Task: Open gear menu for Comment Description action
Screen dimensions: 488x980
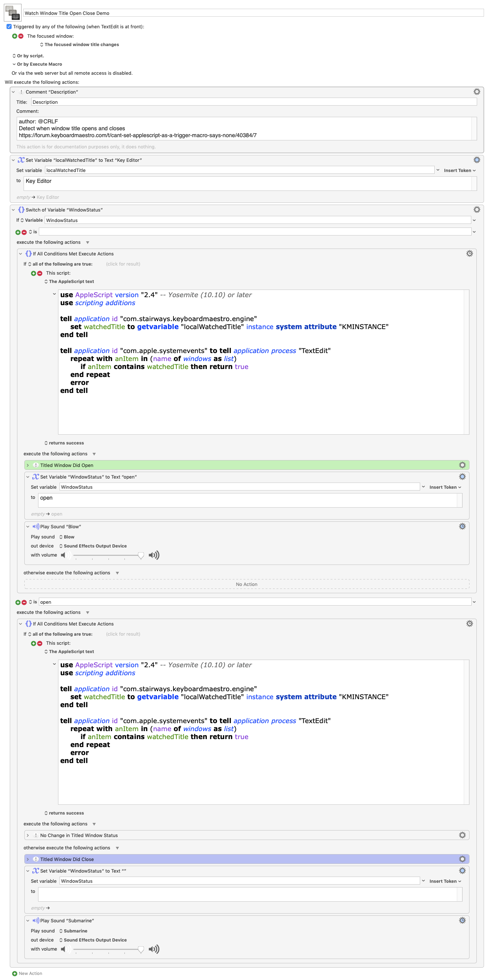Action: point(476,92)
